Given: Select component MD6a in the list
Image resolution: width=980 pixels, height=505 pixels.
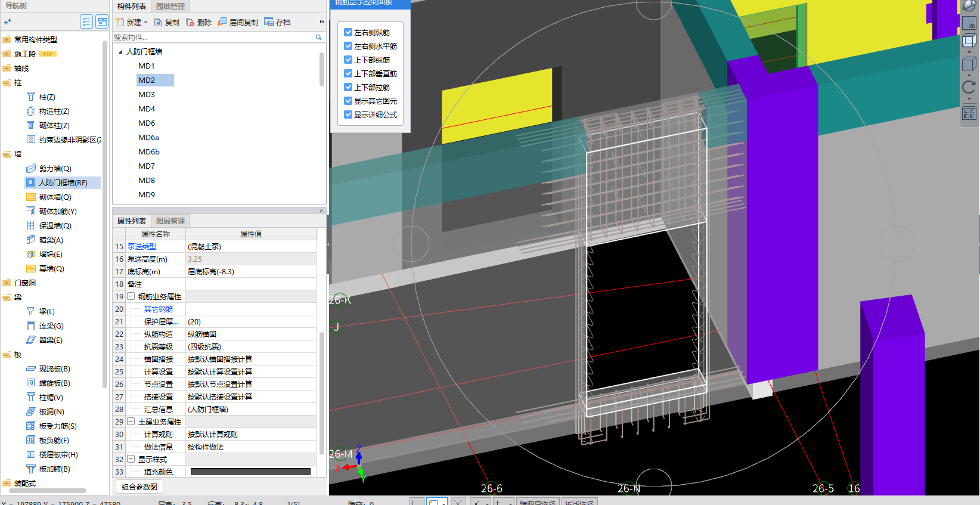Looking at the screenshot, I should point(148,137).
